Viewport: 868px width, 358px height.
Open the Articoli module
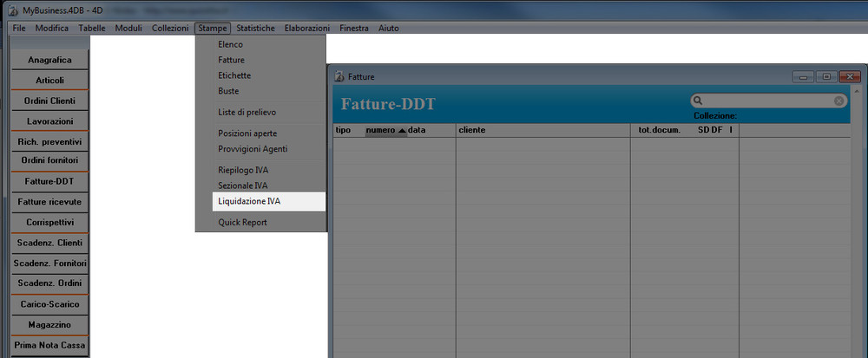click(49, 81)
